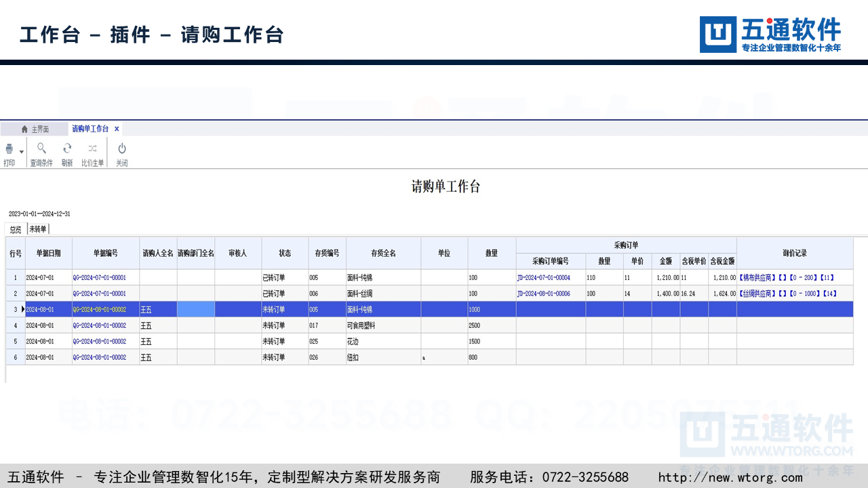The width and height of the screenshot is (868, 488).
Task: Select the 总览 tab
Action: [16, 229]
